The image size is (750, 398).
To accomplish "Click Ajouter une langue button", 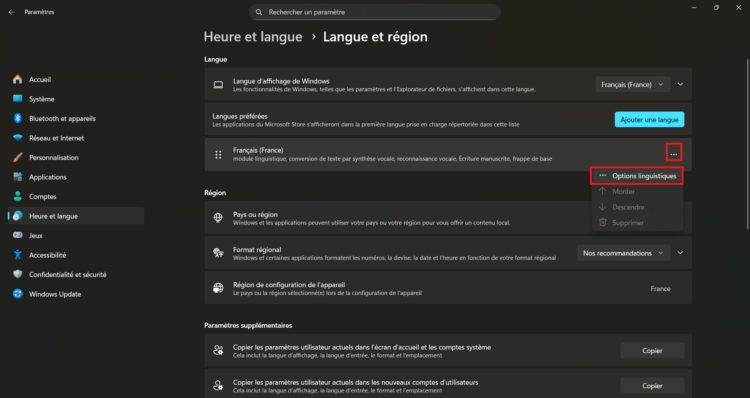I will [x=649, y=120].
